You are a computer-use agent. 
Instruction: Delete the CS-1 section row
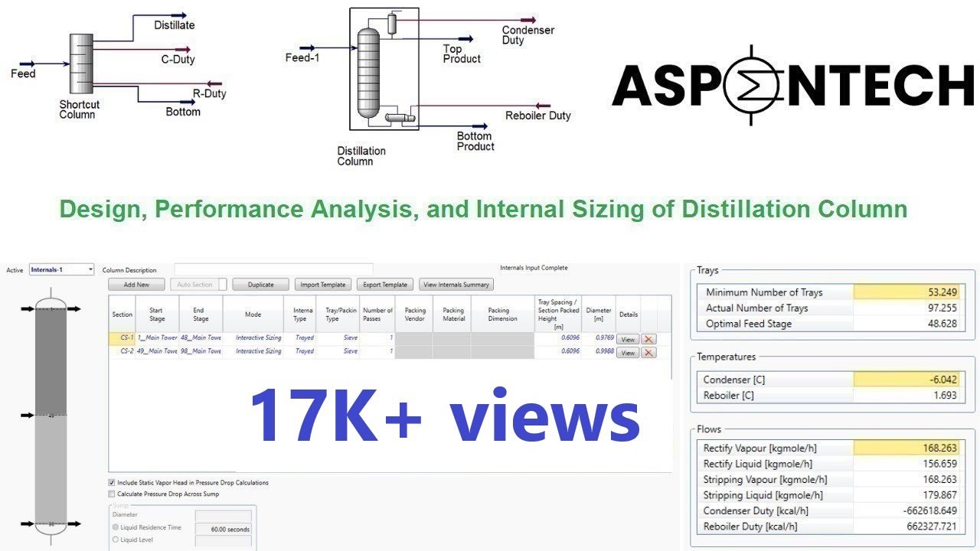(648, 339)
